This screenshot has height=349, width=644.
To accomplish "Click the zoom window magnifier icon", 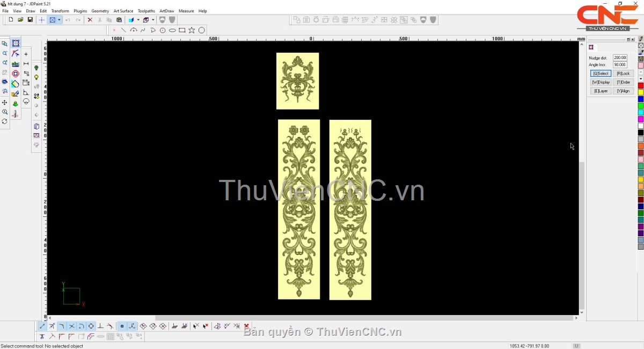I will (x=5, y=44).
